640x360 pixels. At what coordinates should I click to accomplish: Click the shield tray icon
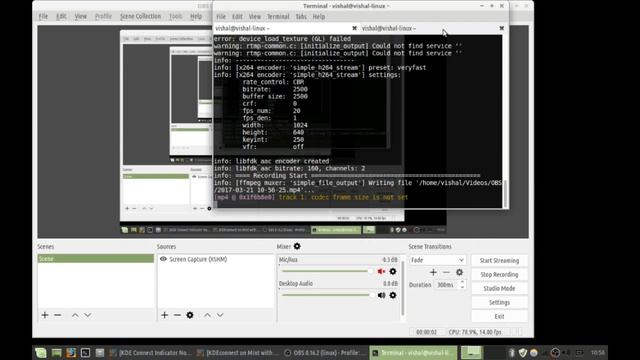point(523,353)
